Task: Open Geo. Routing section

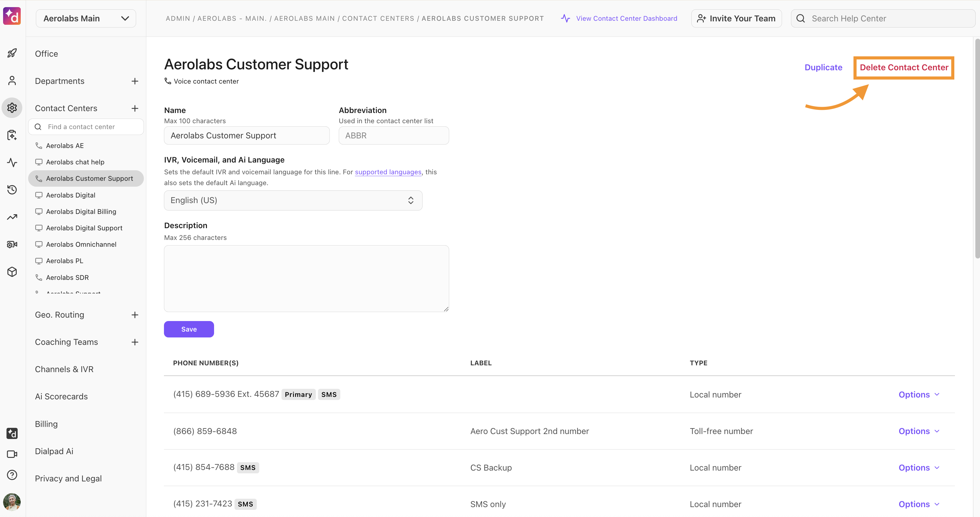Action: click(x=59, y=315)
